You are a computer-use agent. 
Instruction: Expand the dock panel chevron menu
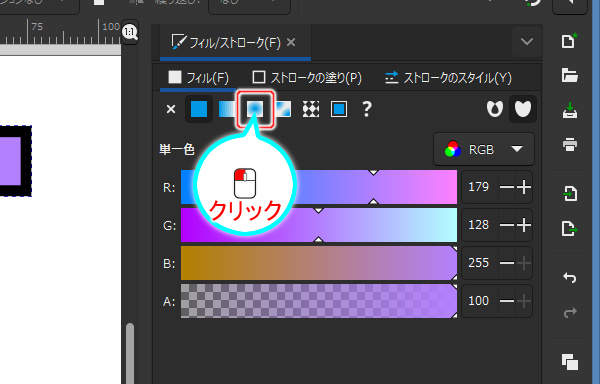pyautogui.click(x=527, y=41)
